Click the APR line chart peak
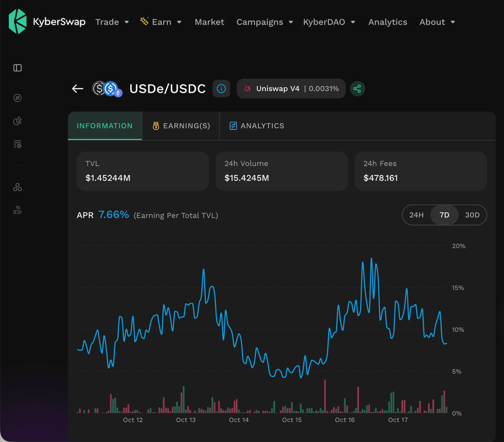The image size is (504, 442). click(x=371, y=259)
